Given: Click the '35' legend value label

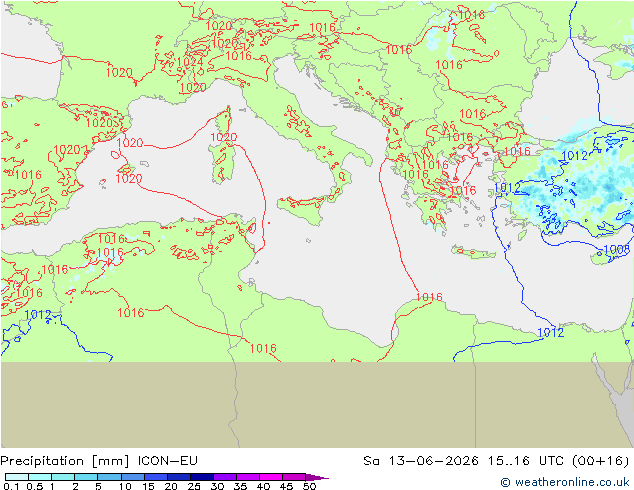Looking at the screenshot, I should [x=240, y=486].
